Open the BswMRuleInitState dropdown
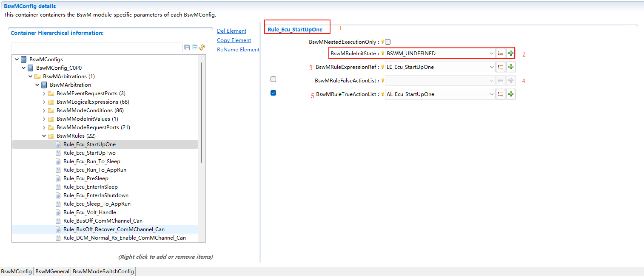The height and width of the screenshot is (277, 644). pyautogui.click(x=491, y=54)
